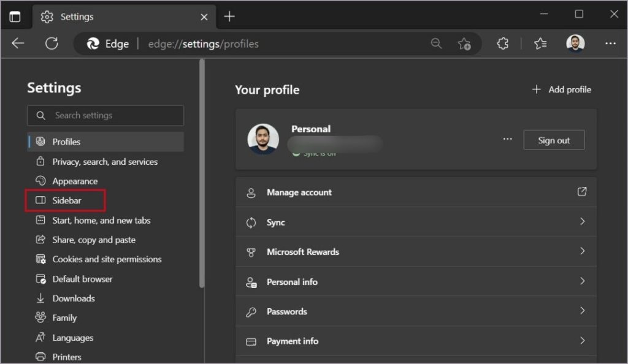Open Settings and more ellipsis menu
This screenshot has height=364, width=628.
pyautogui.click(x=610, y=43)
